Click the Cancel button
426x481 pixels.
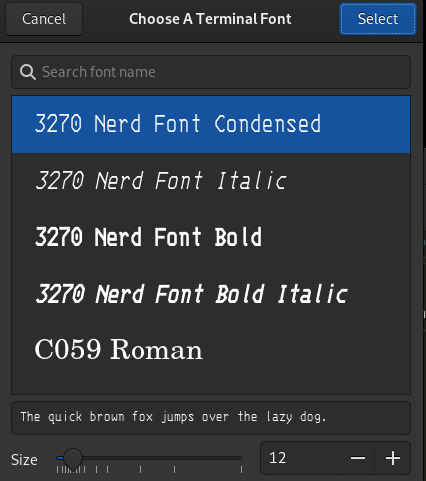44,19
